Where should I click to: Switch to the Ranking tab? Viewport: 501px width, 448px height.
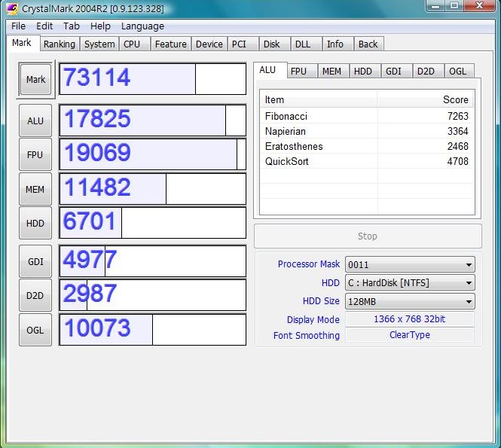click(x=59, y=44)
